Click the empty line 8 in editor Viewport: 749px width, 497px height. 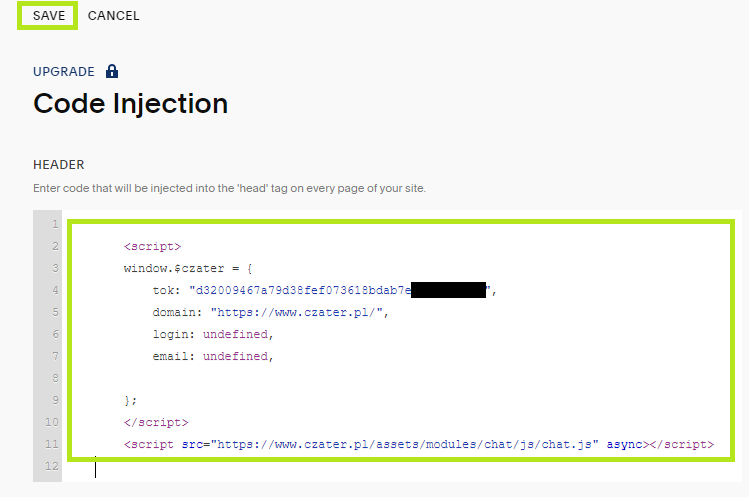tap(401, 378)
